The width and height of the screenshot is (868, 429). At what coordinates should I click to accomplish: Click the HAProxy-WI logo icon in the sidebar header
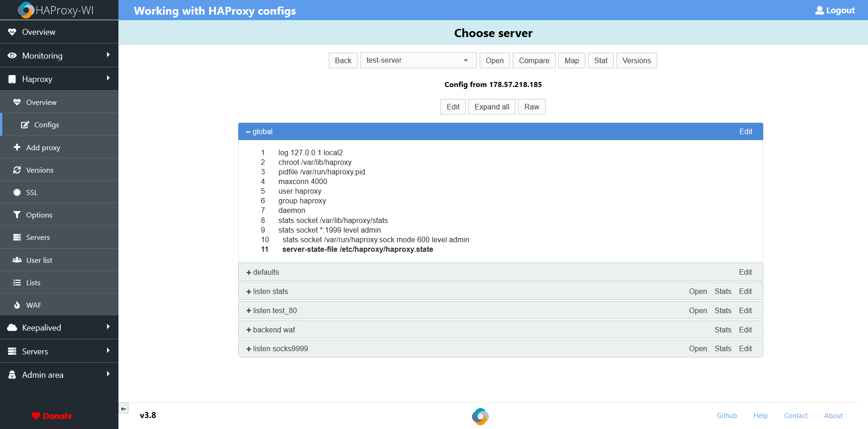point(26,10)
